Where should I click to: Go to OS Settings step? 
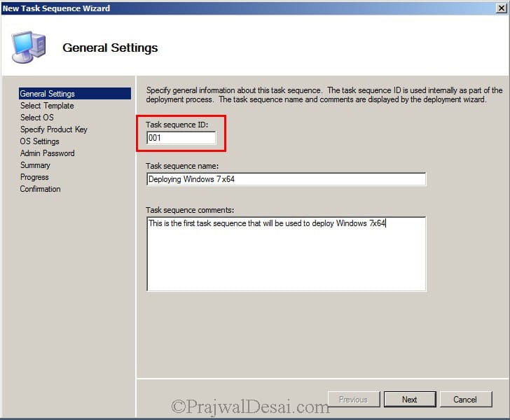[x=39, y=141]
